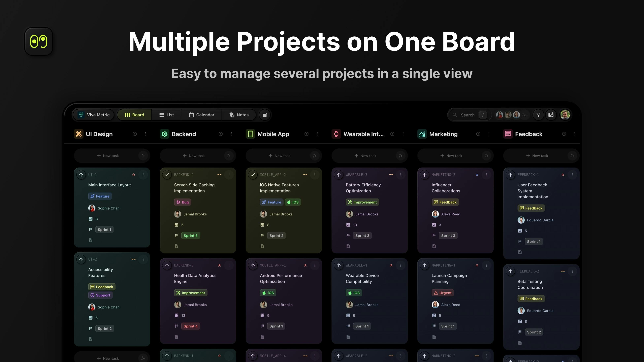Open the archive icon next to Notes
The image size is (644, 362).
pyautogui.click(x=264, y=115)
